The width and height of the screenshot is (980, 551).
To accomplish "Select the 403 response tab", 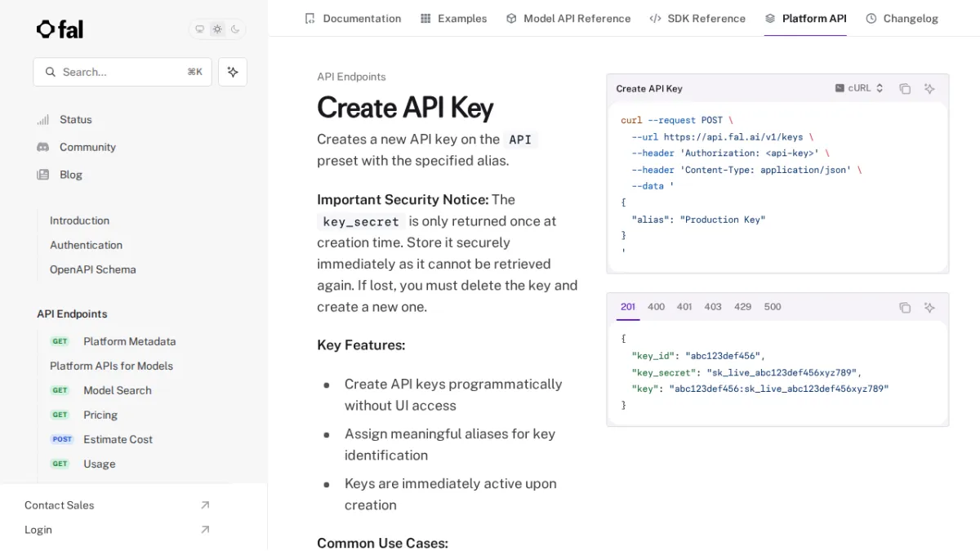I will click(x=713, y=307).
